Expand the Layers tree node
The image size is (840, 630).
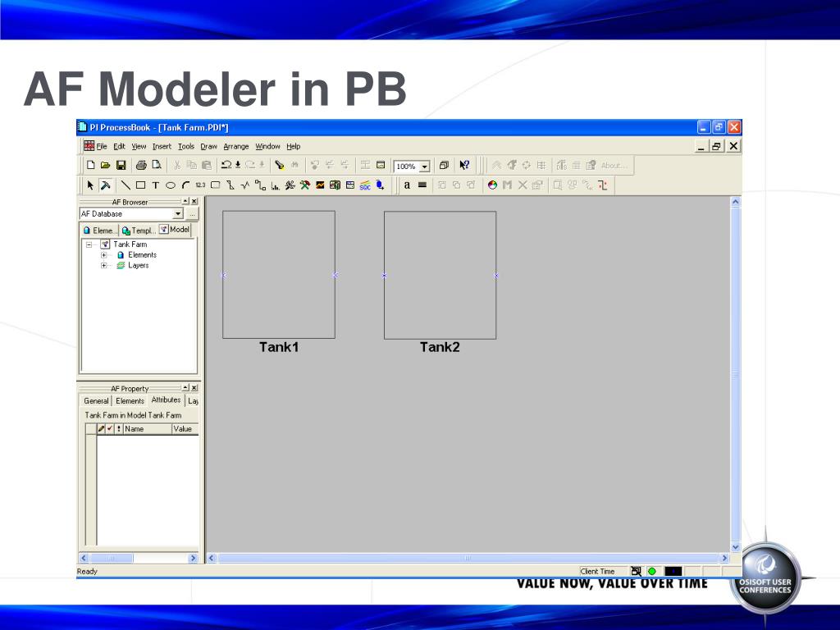pyautogui.click(x=104, y=265)
